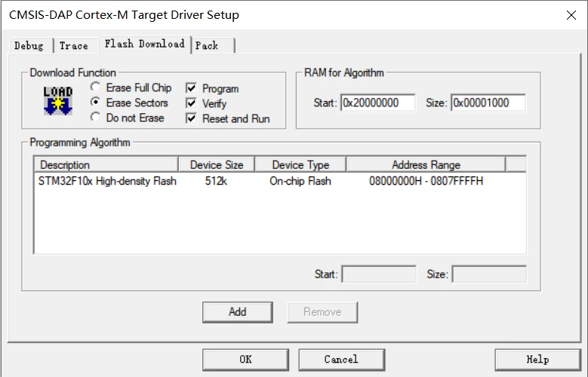Click the Description column header
This screenshot has height=377, width=588.
(106, 165)
